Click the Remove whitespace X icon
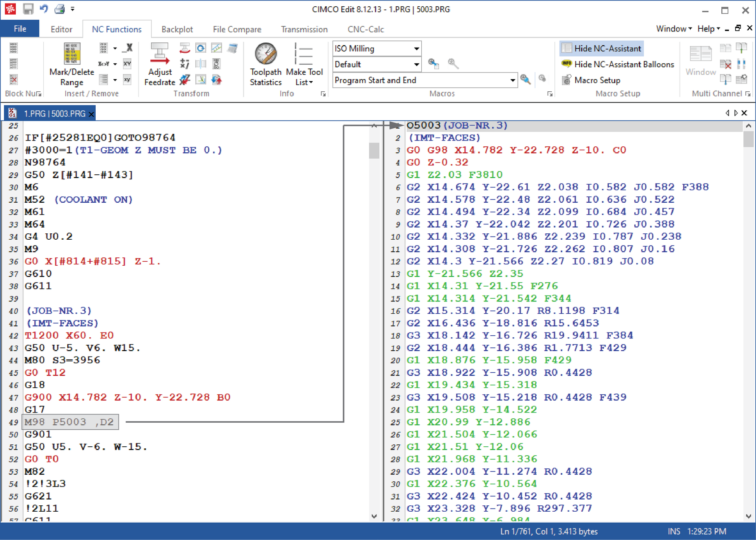 click(x=128, y=48)
